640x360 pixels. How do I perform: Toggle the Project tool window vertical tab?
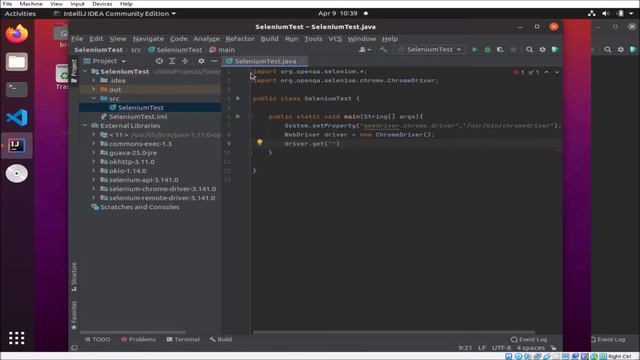coord(74,71)
